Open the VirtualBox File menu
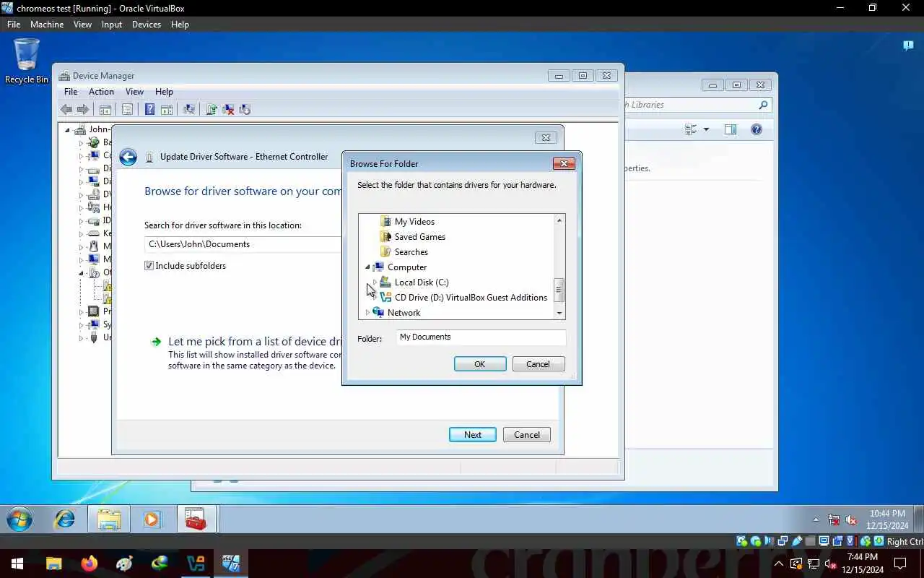Image resolution: width=924 pixels, height=578 pixels. (14, 24)
